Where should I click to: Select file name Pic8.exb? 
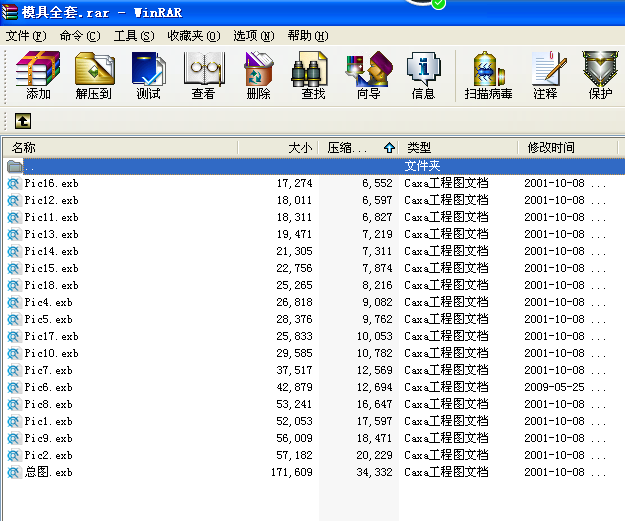pos(48,404)
